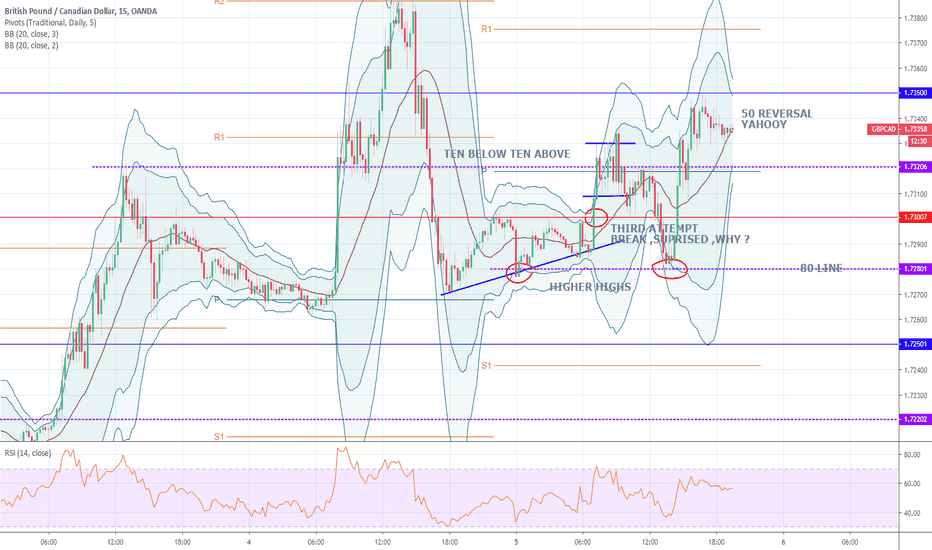Select the RSI (14, close) pane label
This screenshot has height=550, width=932.
[x=28, y=453]
